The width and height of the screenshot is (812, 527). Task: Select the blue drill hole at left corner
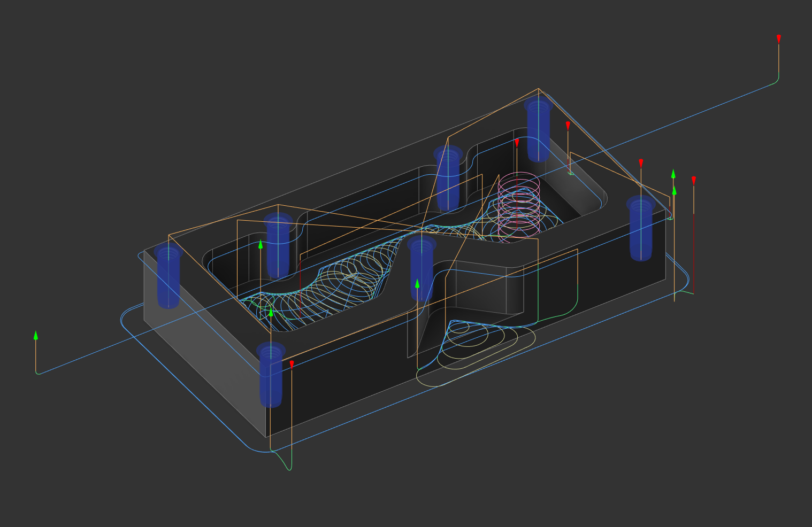(x=168, y=278)
